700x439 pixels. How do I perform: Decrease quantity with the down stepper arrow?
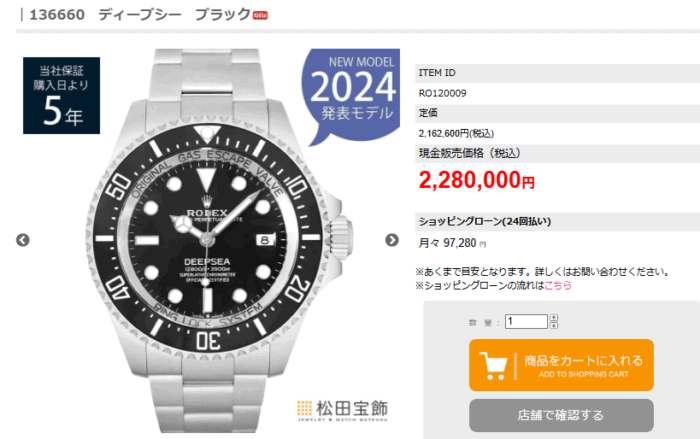point(554,325)
